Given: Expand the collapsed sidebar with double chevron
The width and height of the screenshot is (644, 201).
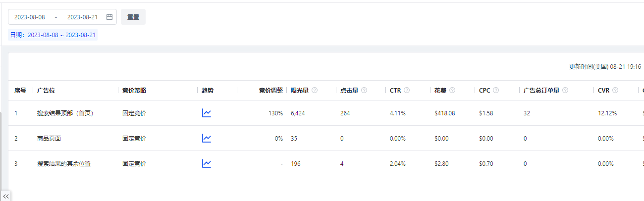Looking at the screenshot, I should (6, 196).
